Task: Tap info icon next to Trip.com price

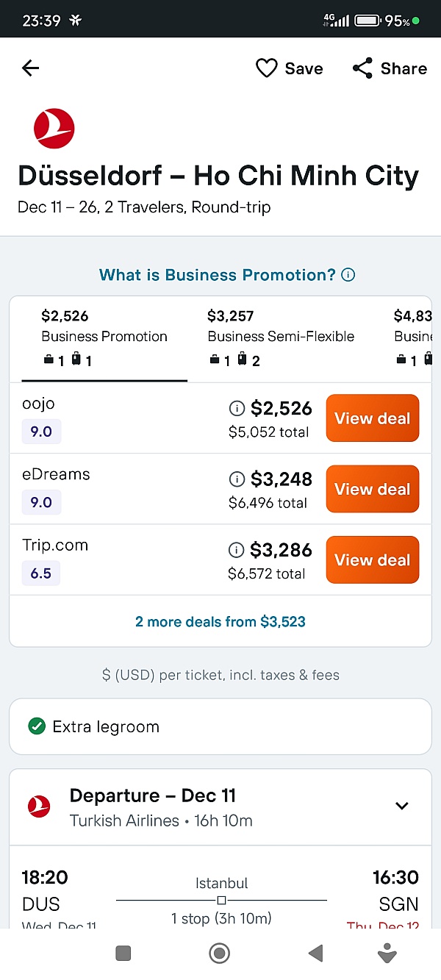Action: (237, 550)
